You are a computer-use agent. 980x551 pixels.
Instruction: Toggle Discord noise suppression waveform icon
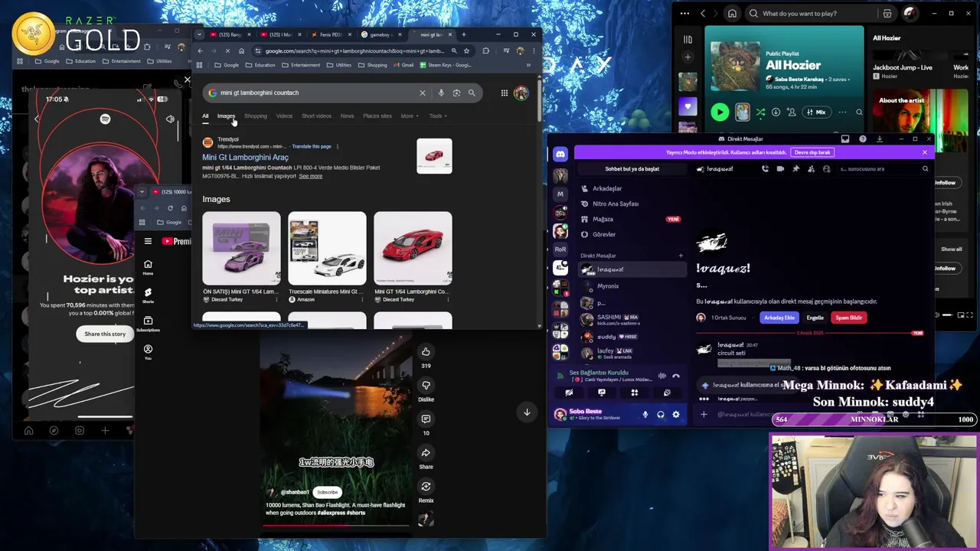(661, 376)
